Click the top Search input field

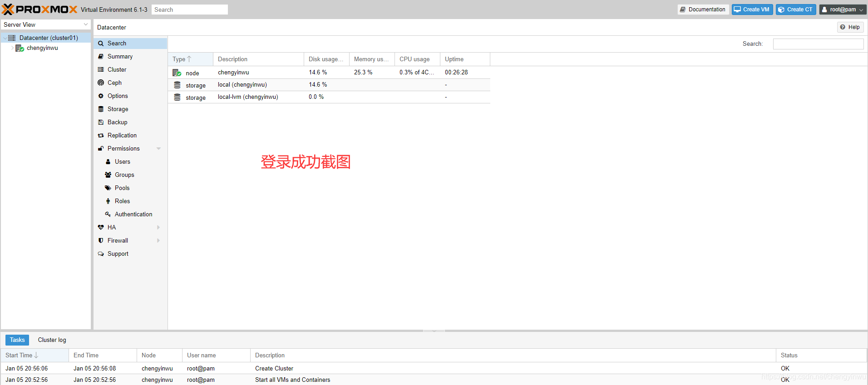tap(190, 10)
